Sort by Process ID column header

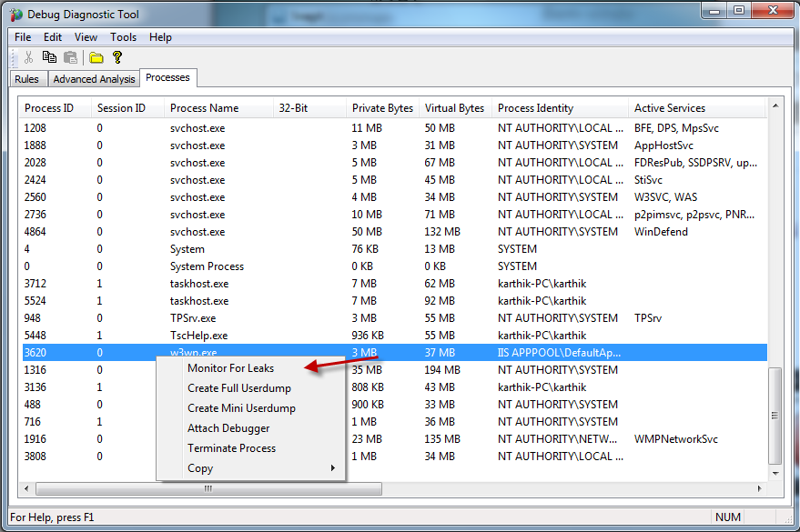[56, 108]
